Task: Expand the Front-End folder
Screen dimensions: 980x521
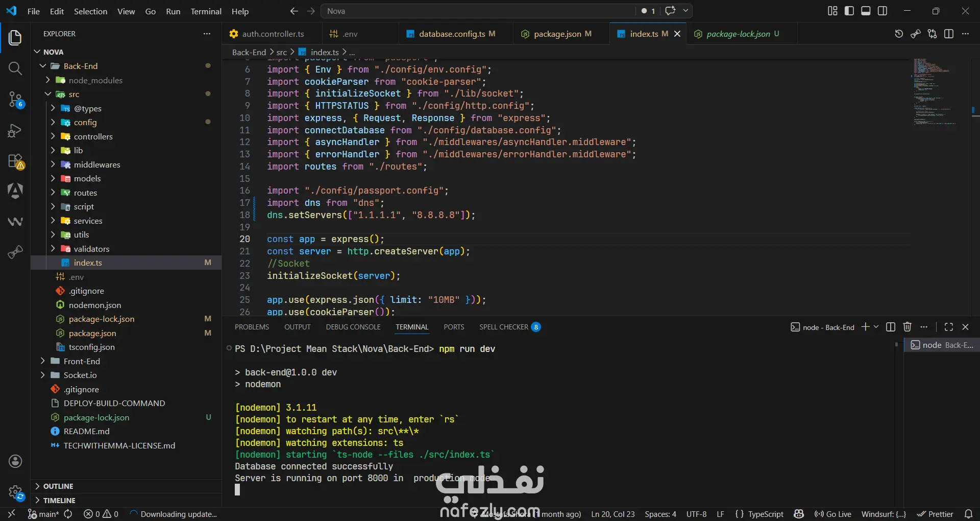Action: pyautogui.click(x=43, y=361)
